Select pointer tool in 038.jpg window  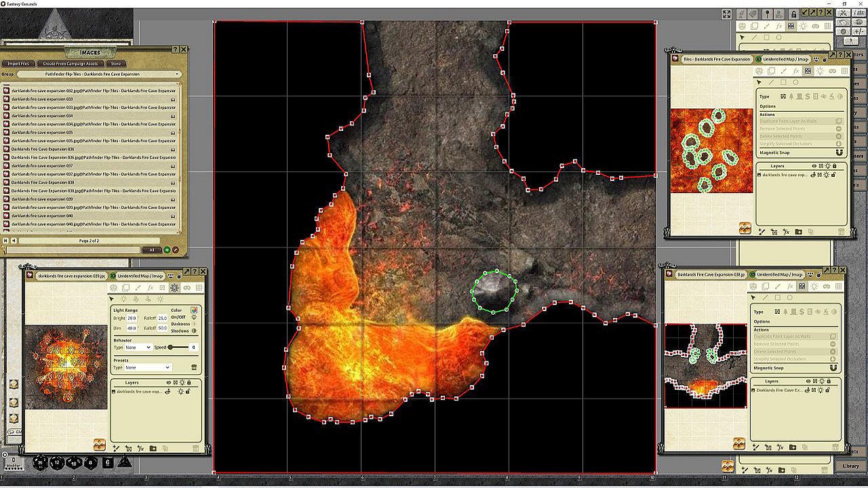(752, 297)
